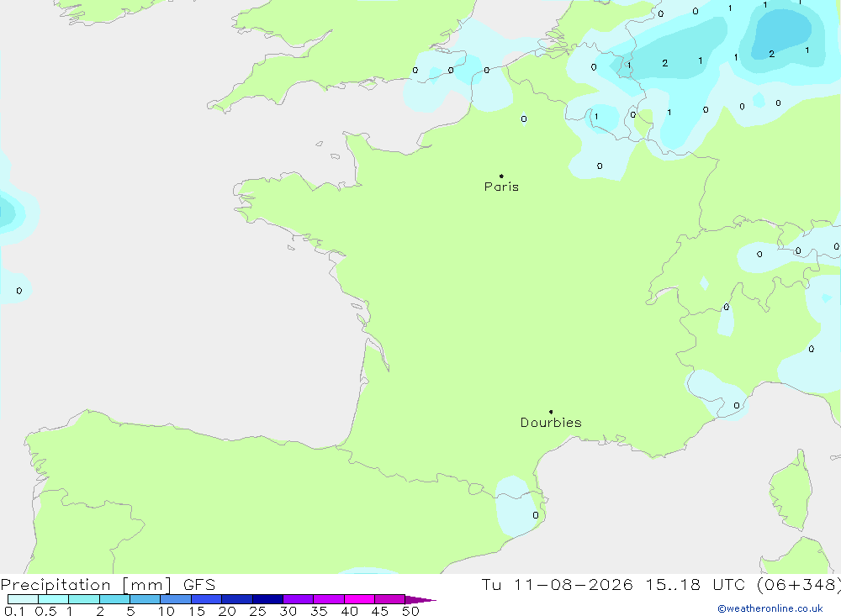
Task: Click the '25' legend scale value
Action: [258, 611]
